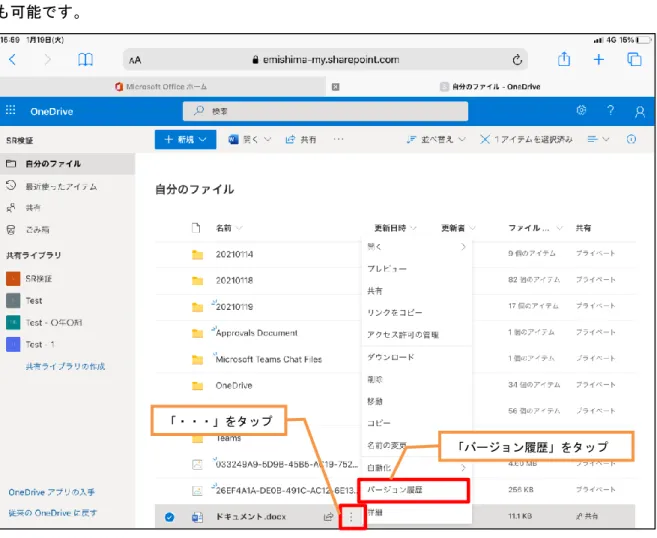Open the 033249A9-5D9B image file

coord(287,464)
